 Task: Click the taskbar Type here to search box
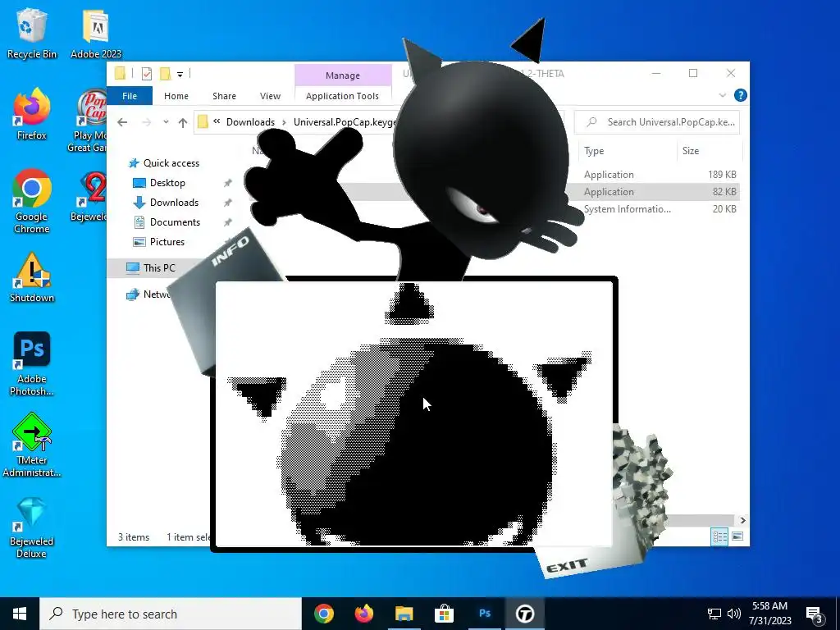(x=171, y=614)
